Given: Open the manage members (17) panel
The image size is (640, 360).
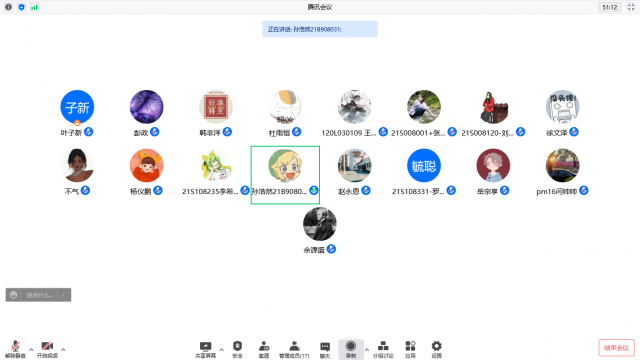Looking at the screenshot, I should click(x=294, y=349).
